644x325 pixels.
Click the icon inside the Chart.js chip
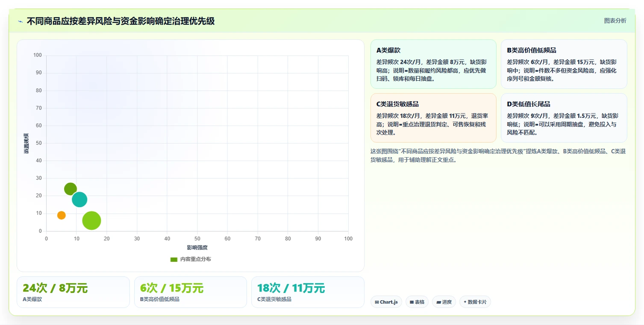377,302
